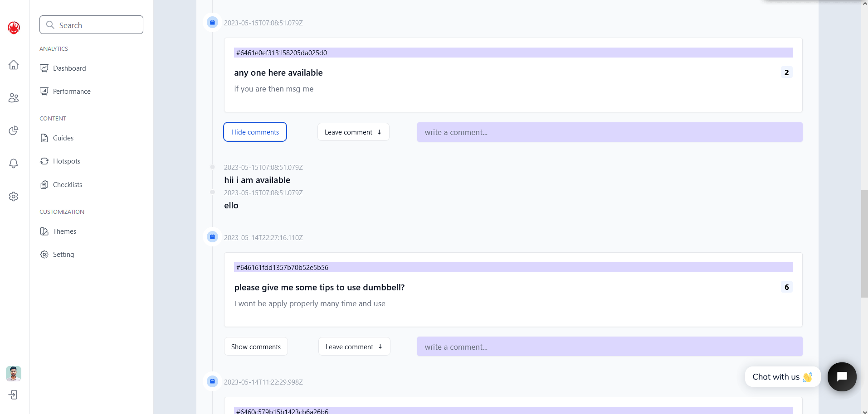868x414 pixels.
Task: Open the Setting page from the sidebar
Action: (x=63, y=254)
